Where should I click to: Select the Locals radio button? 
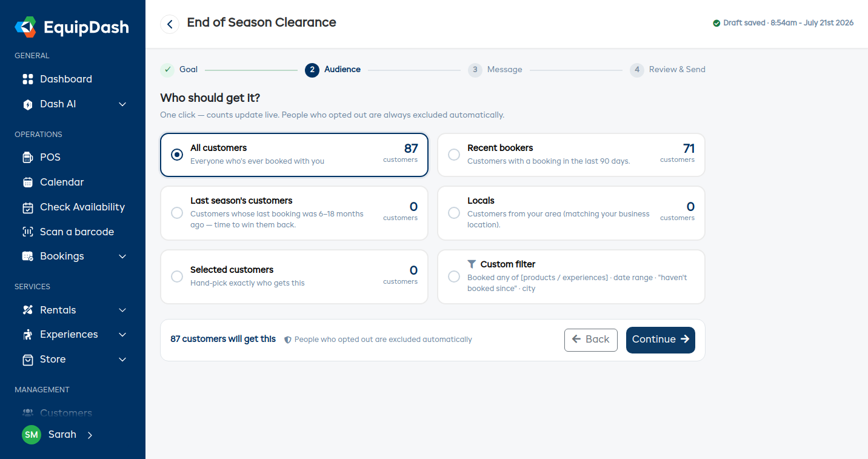[x=454, y=213]
